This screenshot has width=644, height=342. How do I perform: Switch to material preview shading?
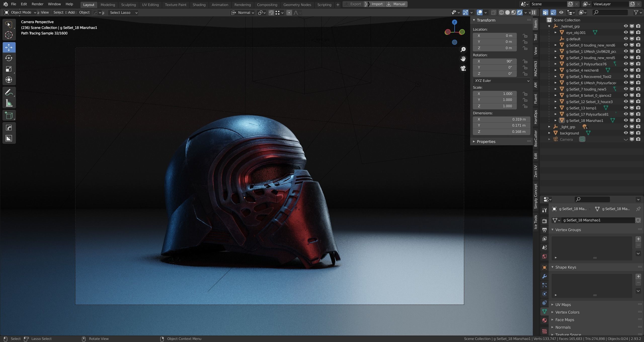coord(513,13)
